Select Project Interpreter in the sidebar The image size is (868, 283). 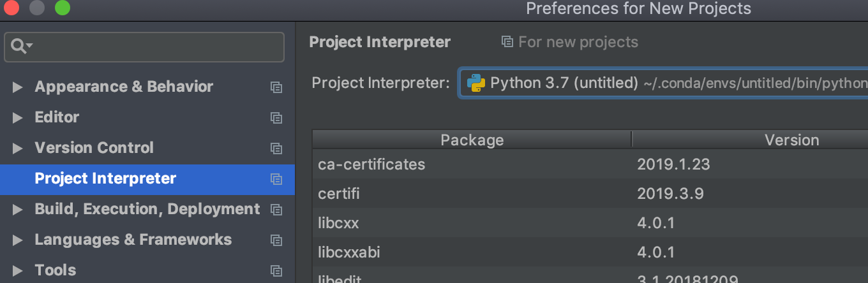[x=105, y=179]
